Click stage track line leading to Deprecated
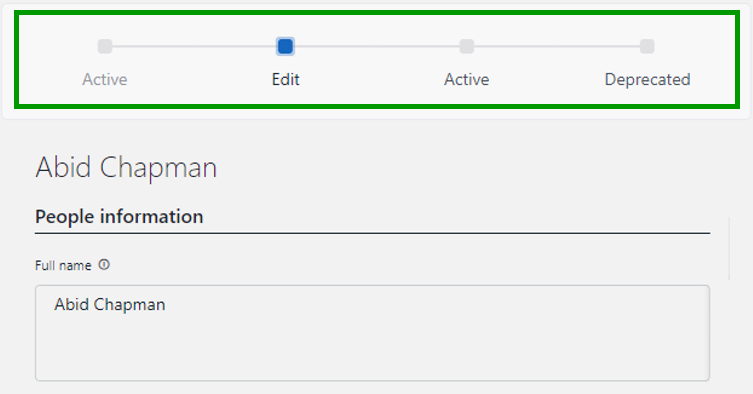Screen dimensions: 753x394 [557, 47]
